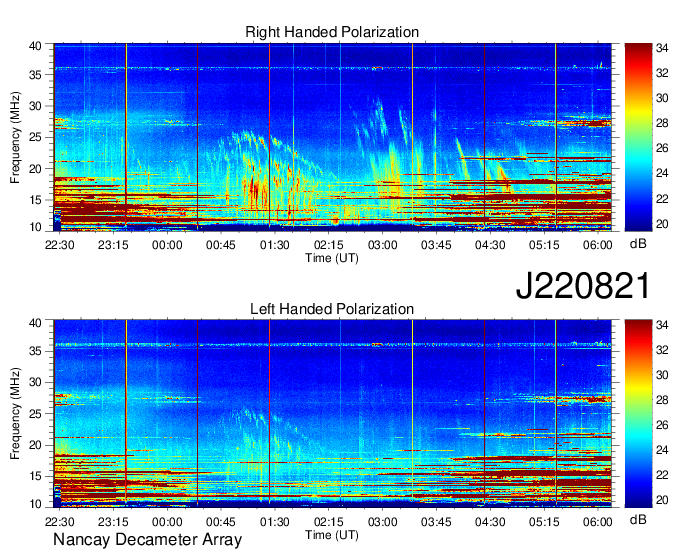Screen dimensions: 680x552
Task: Click the Left Handed plot's dB color bar
Action: pyautogui.click(x=638, y=414)
